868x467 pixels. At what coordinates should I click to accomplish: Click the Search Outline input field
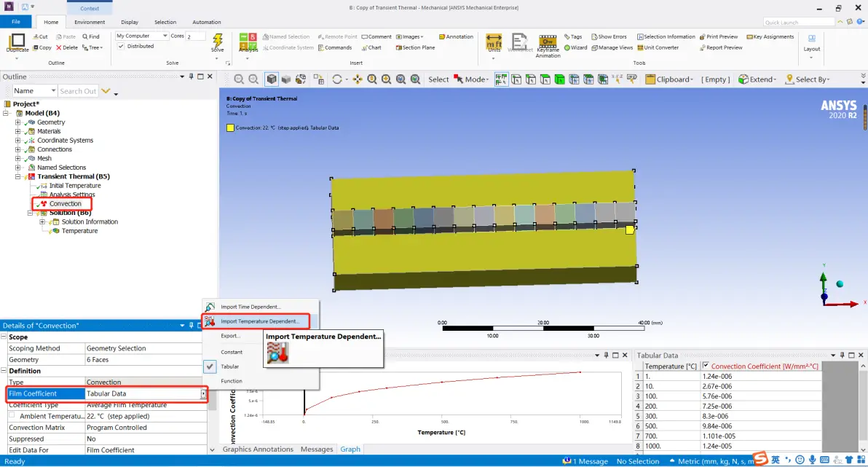pos(77,91)
